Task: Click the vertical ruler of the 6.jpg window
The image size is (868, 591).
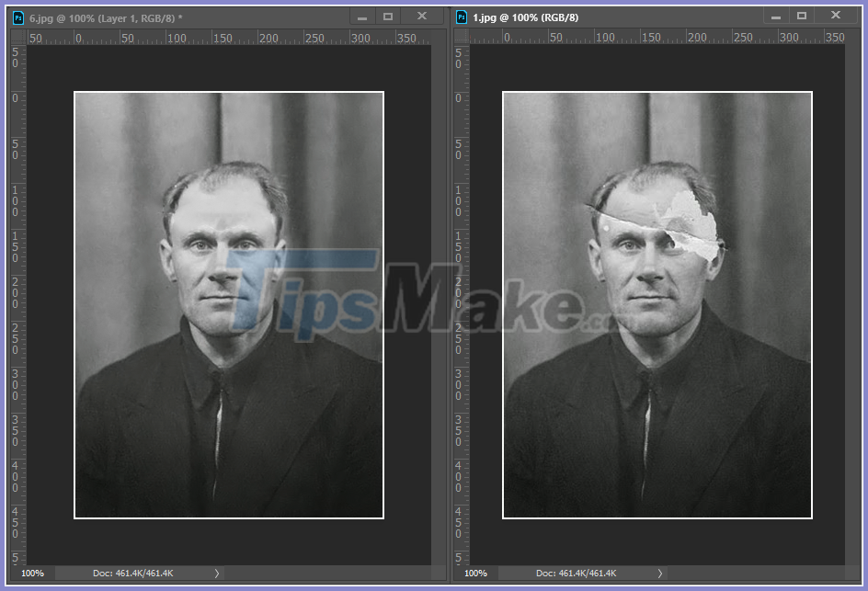Action: click(17, 276)
